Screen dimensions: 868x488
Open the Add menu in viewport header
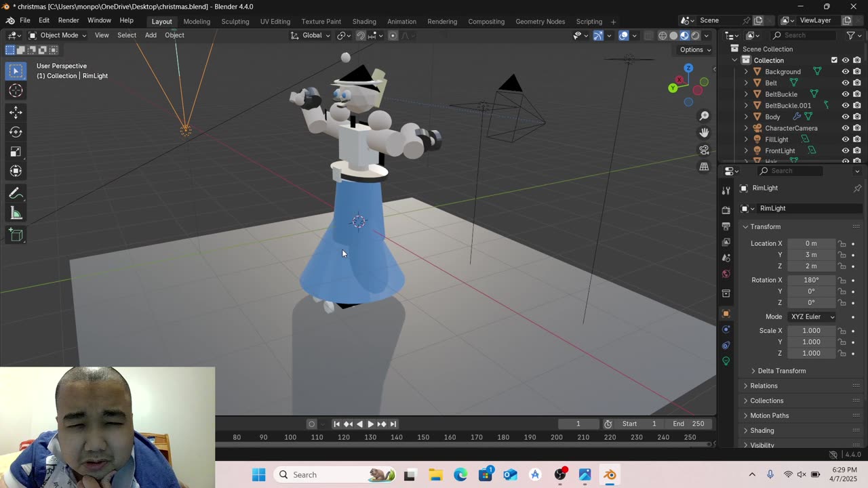pyautogui.click(x=151, y=35)
